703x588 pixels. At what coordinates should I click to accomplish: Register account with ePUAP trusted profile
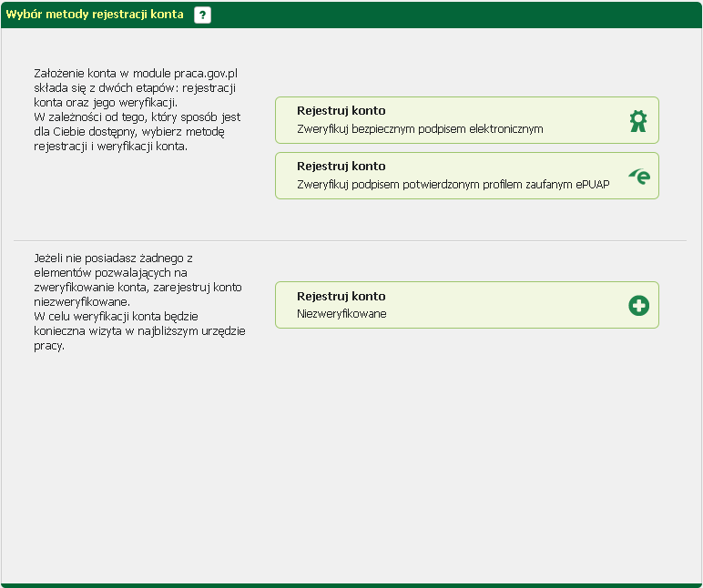tap(467, 176)
